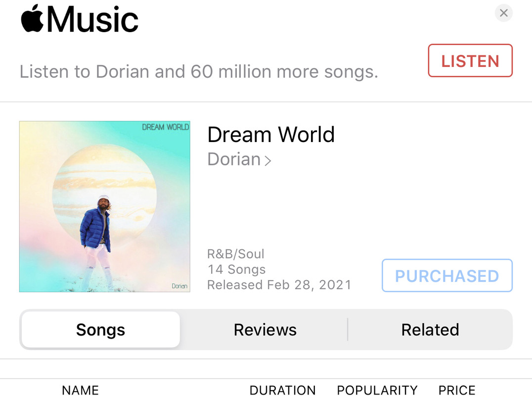Sort songs by the PRICE column

[x=457, y=390]
